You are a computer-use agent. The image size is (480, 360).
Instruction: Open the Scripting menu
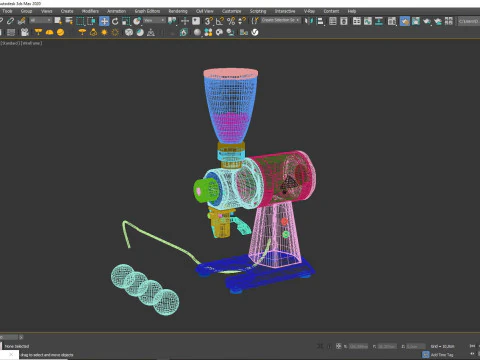258,11
